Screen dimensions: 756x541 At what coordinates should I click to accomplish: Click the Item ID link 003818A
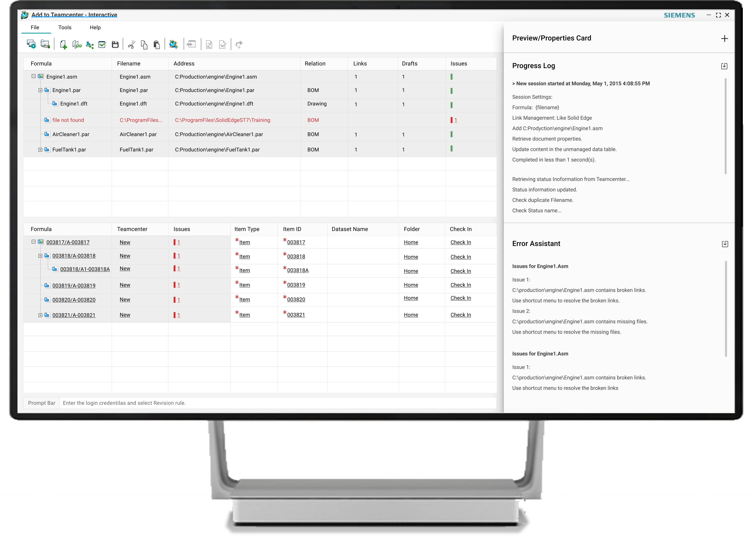point(298,270)
